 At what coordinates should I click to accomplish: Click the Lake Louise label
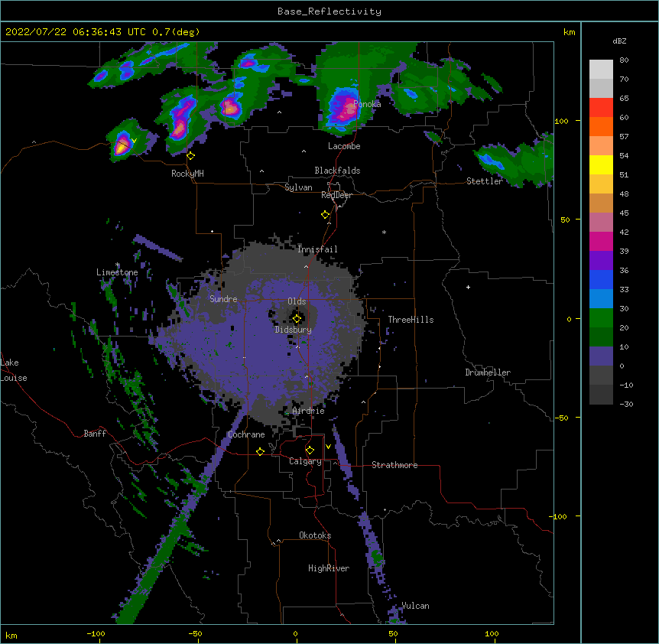(14, 370)
